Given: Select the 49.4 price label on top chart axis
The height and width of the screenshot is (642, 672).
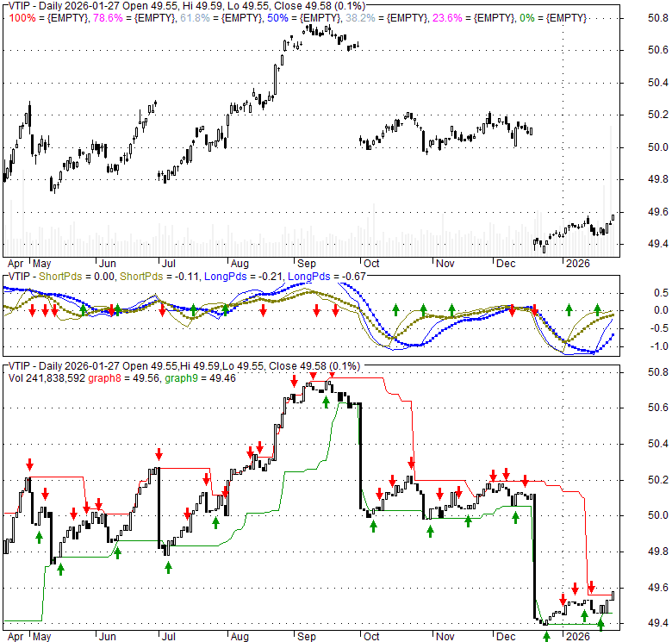Looking at the screenshot, I should point(658,244).
